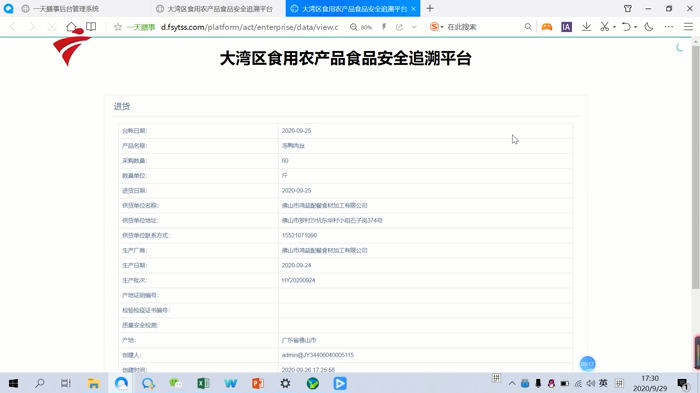
Task: Open the downloads icon
Action: 587,27
